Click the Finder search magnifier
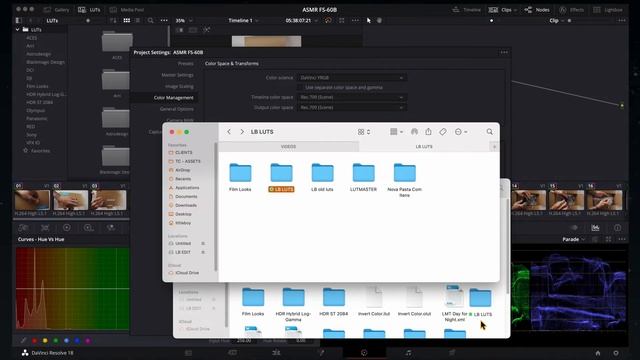The image size is (640, 360). pyautogui.click(x=489, y=131)
